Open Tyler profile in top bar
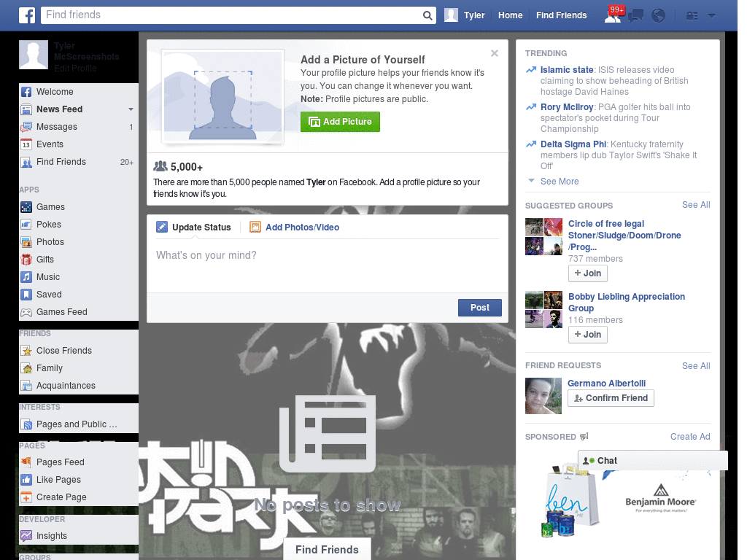This screenshot has height=560, width=747. 465,15
